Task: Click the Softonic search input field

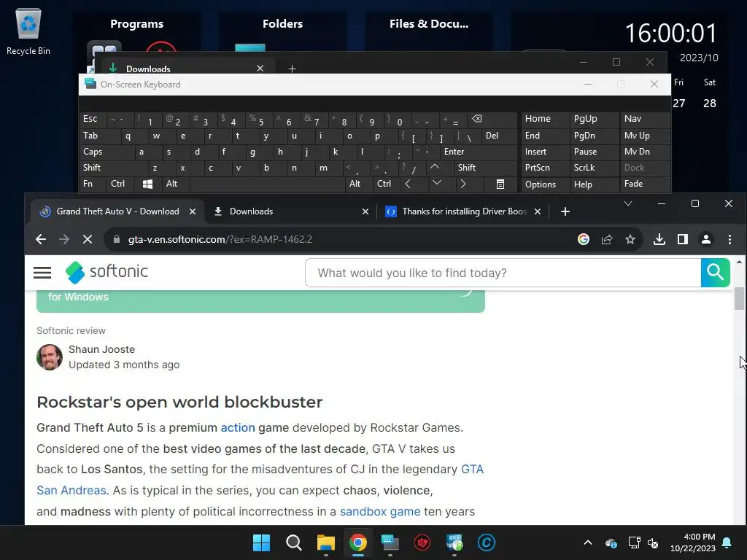Action: 503,273
